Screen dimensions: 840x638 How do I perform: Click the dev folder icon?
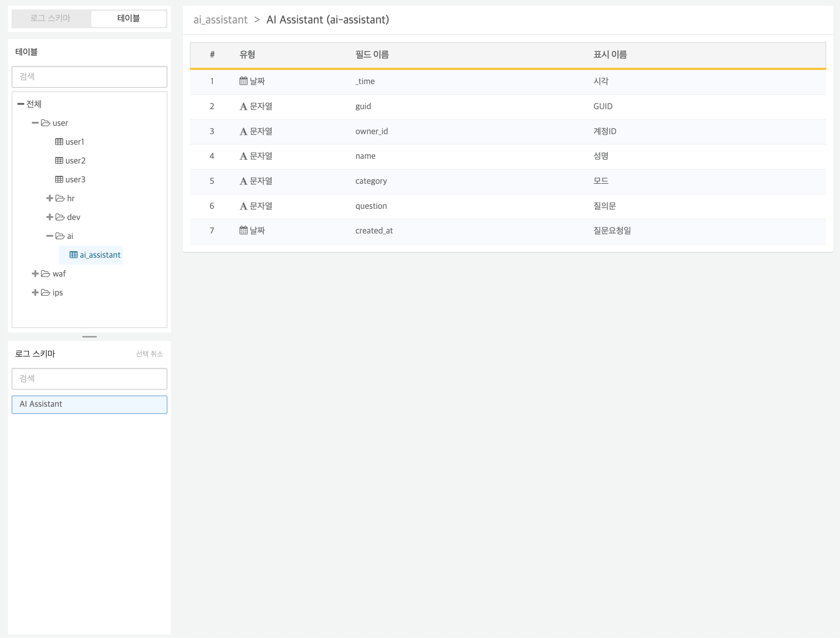coord(60,217)
